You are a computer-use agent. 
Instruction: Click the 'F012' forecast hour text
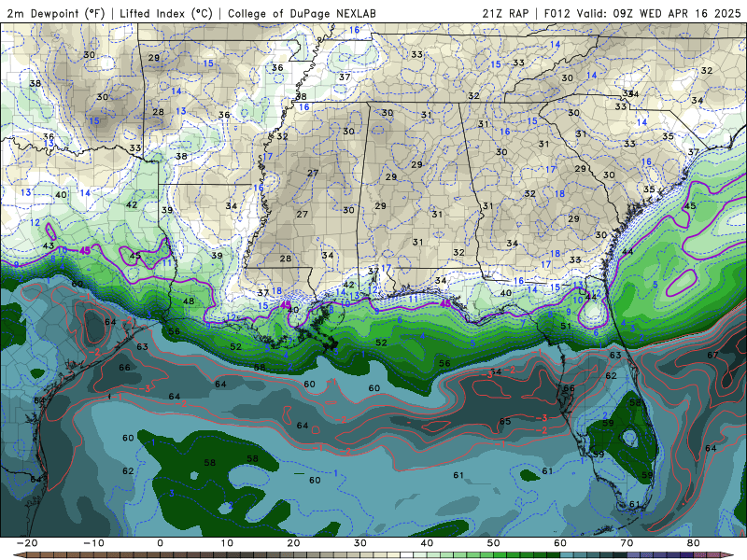(557, 13)
